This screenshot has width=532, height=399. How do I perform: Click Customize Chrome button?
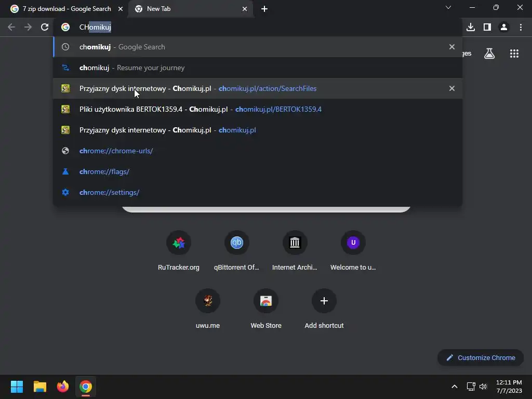pos(481,357)
